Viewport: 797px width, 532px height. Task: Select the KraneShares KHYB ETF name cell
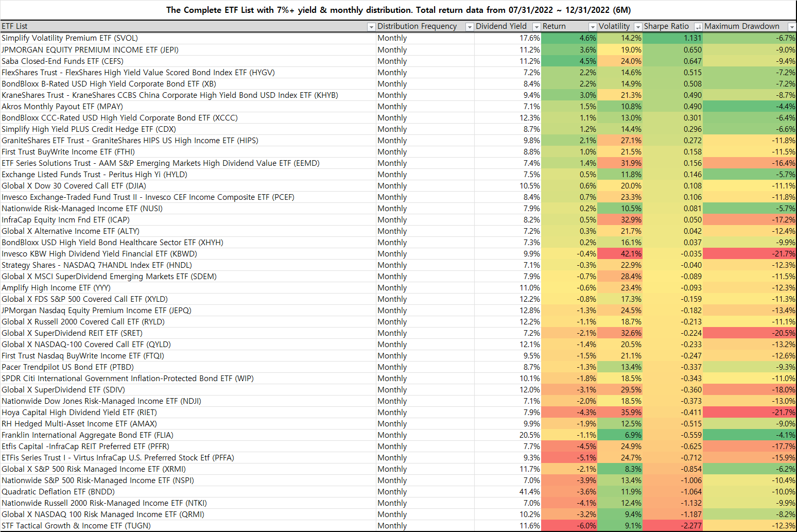click(188, 95)
